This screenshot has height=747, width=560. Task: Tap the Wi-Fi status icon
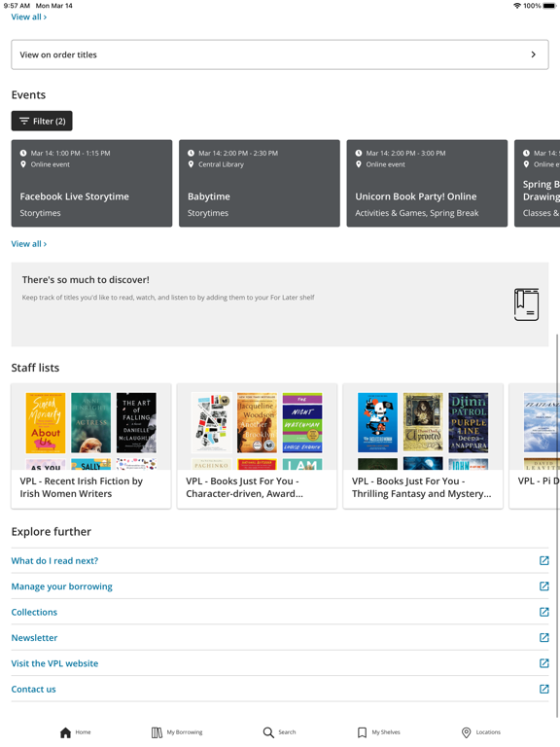coord(517,6)
